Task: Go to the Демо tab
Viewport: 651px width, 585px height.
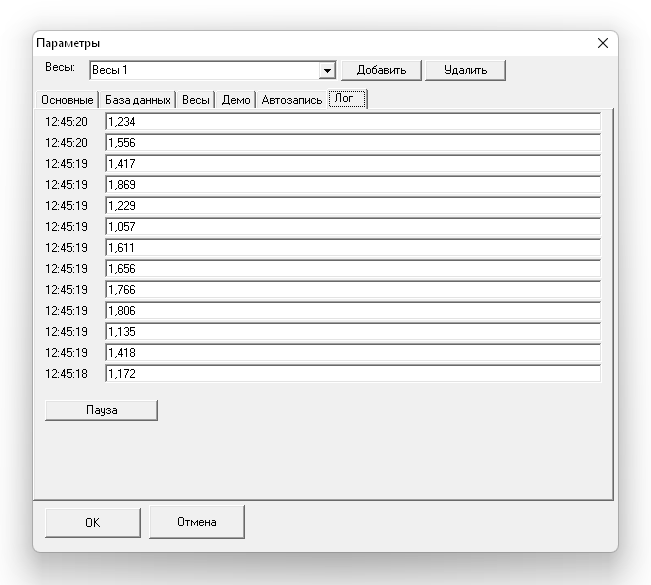Action: point(236,100)
